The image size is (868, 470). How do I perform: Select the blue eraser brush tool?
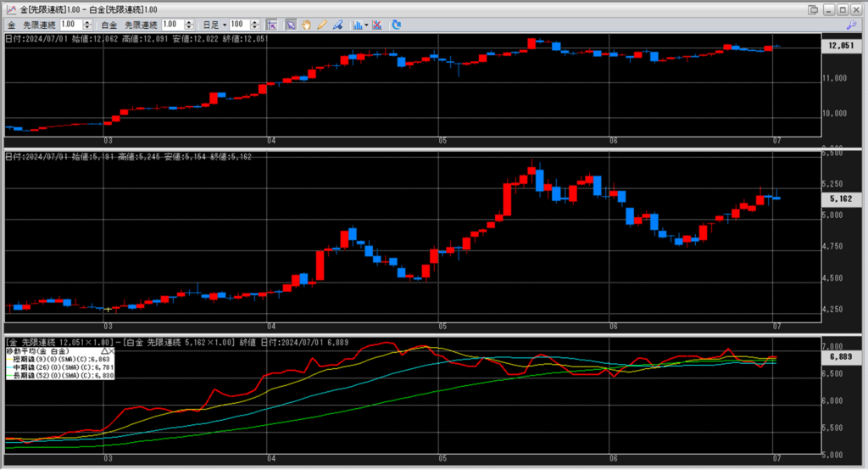click(x=337, y=25)
